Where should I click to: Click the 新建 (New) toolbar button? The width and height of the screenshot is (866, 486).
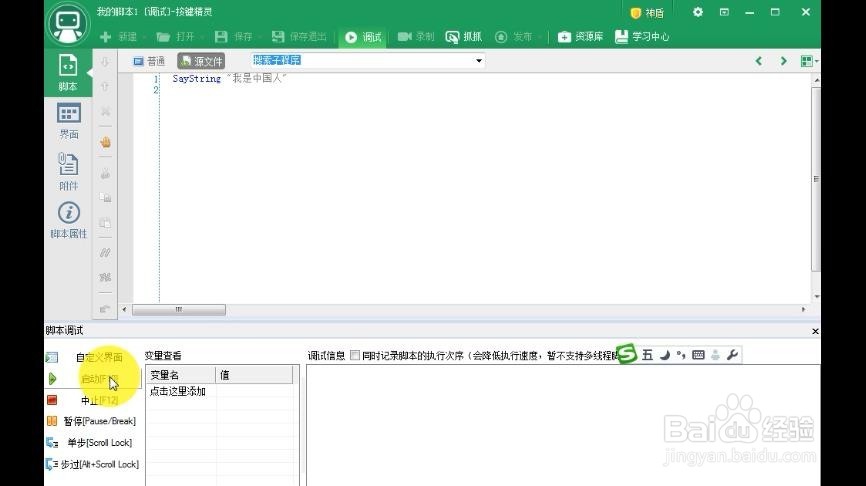[118, 37]
